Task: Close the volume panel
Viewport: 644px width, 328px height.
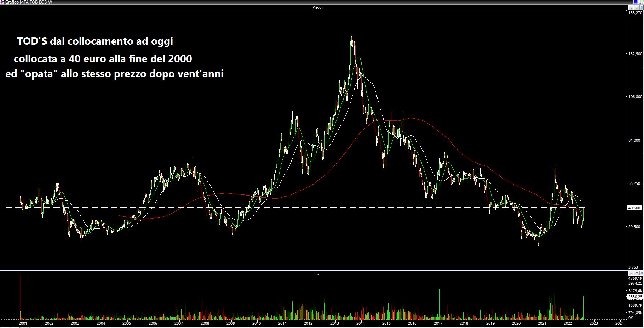Action: pyautogui.click(x=641, y=273)
